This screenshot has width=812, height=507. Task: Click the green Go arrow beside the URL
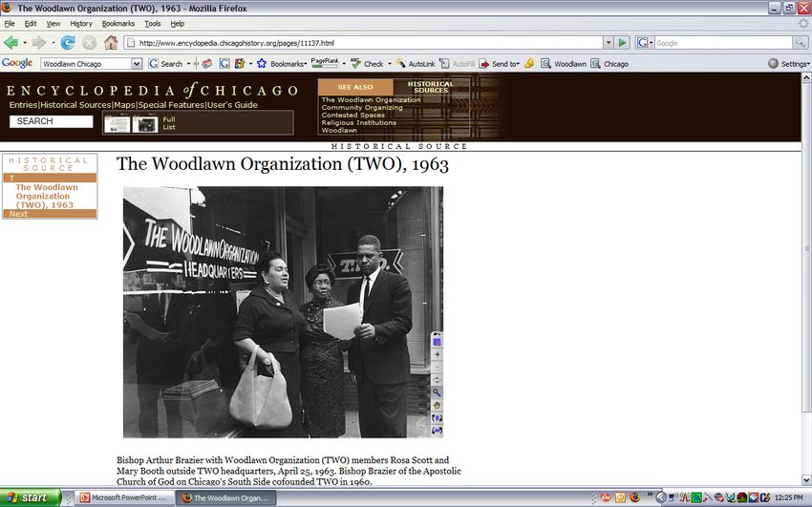pos(623,43)
